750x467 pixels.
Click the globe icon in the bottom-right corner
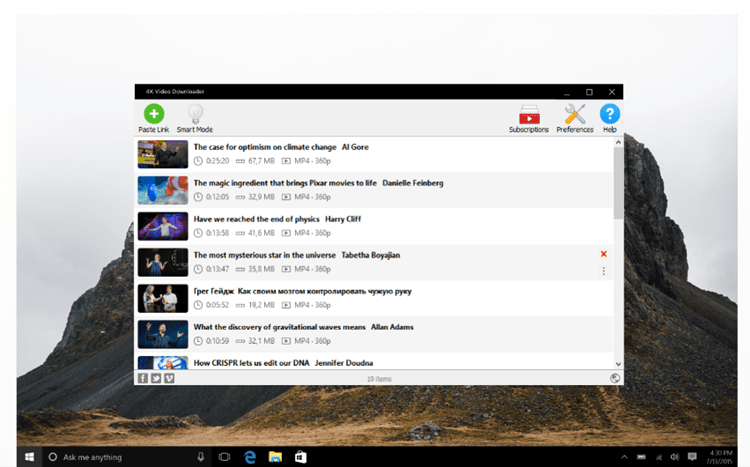[x=614, y=378]
